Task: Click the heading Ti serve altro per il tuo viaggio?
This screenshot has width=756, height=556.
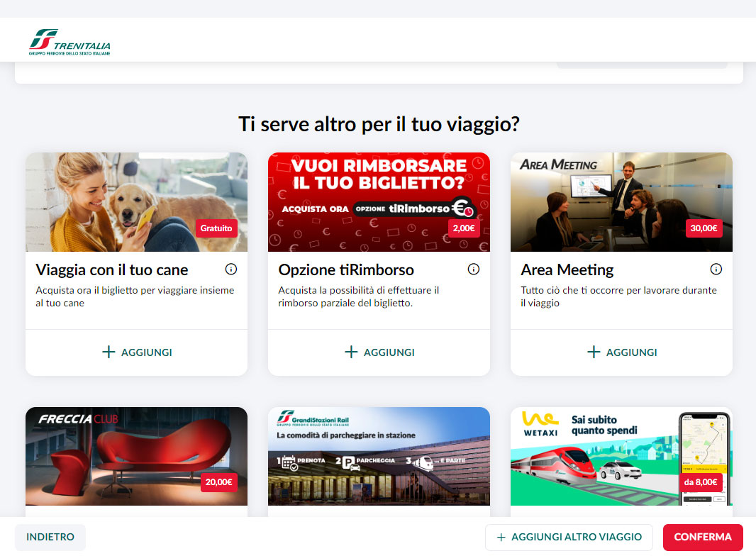Action: pyautogui.click(x=379, y=124)
